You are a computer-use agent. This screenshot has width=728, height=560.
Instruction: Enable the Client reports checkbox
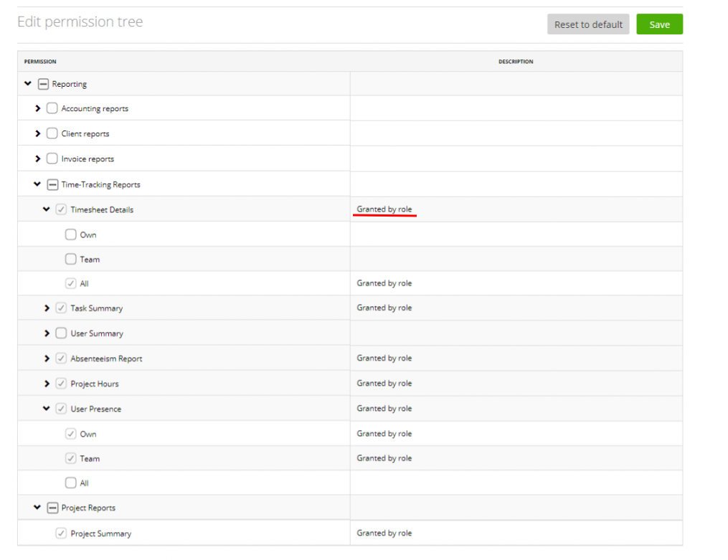tap(52, 133)
